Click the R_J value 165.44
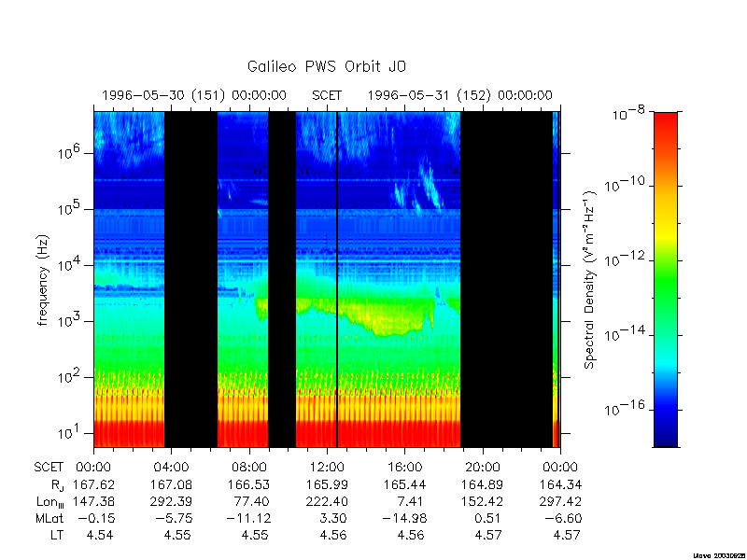This screenshot has width=747, height=560. point(404,484)
